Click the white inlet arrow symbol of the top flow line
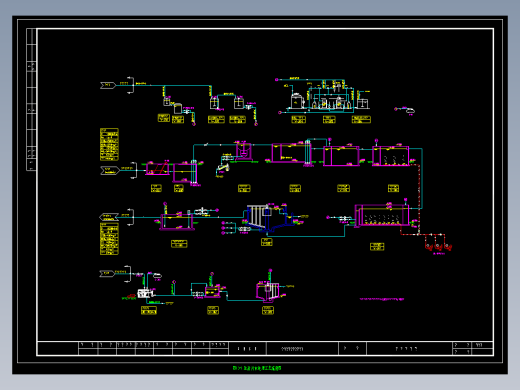The image size is (520, 390). (x=108, y=85)
